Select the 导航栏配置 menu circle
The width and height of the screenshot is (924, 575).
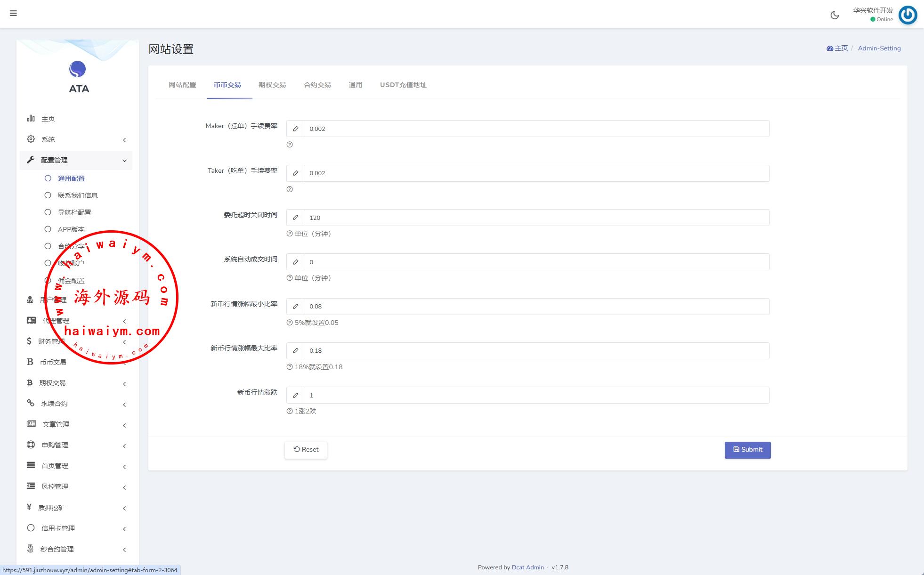point(48,212)
